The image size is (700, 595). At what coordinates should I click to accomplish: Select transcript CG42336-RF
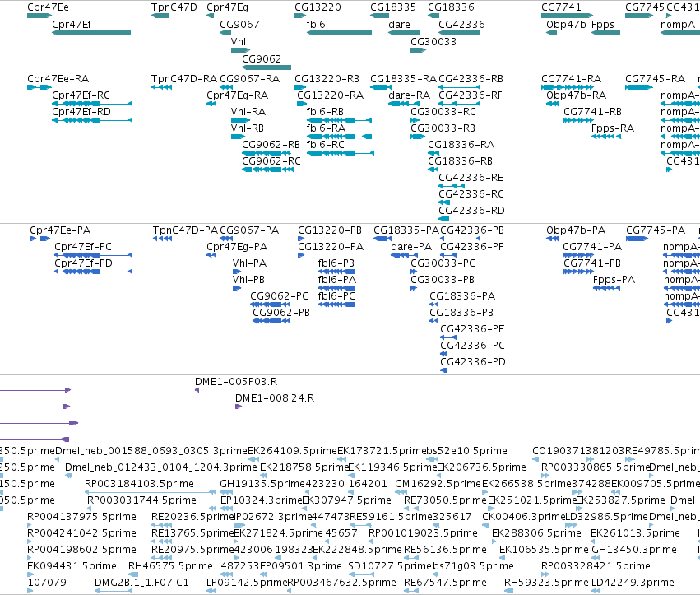(x=471, y=95)
